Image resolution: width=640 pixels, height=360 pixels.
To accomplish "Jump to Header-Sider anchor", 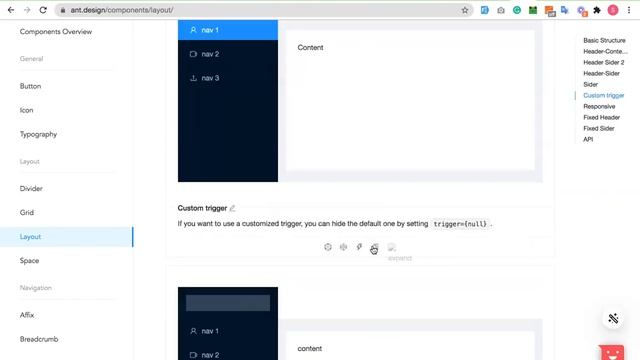I will coord(602,73).
